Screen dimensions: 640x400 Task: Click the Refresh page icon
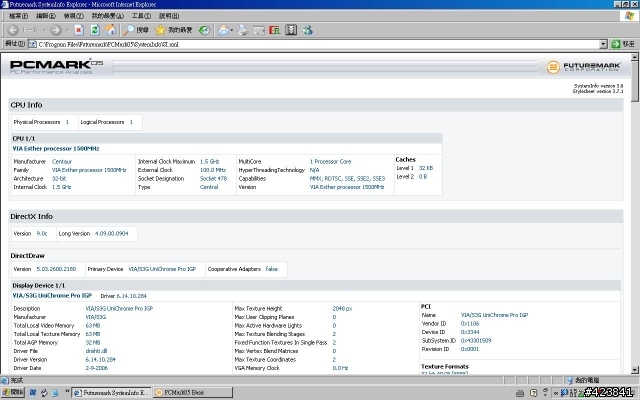95,30
